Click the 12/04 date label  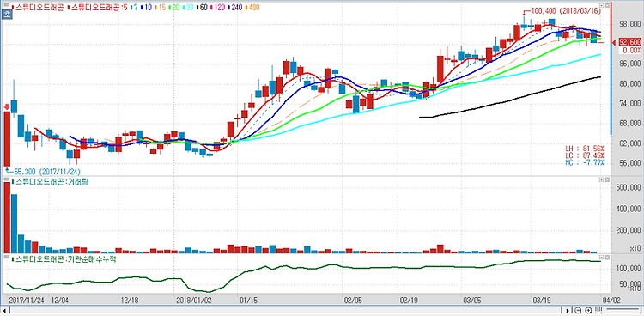coord(59,300)
